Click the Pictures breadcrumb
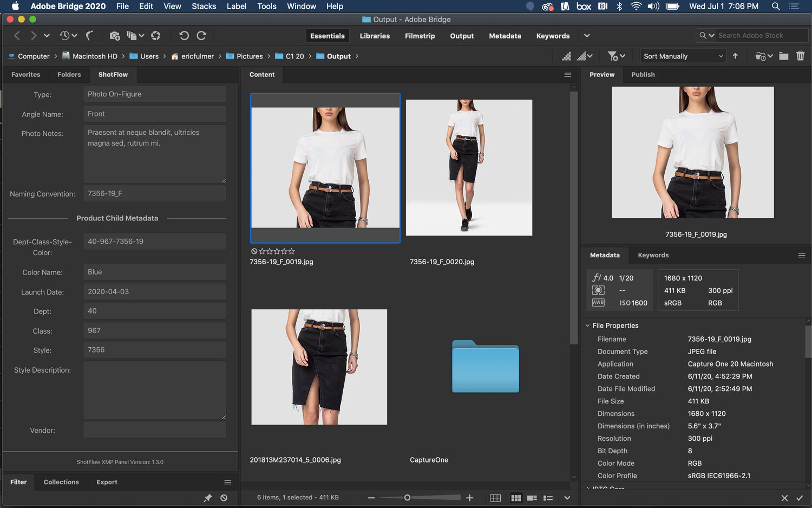This screenshot has width=812, height=508. coord(244,56)
